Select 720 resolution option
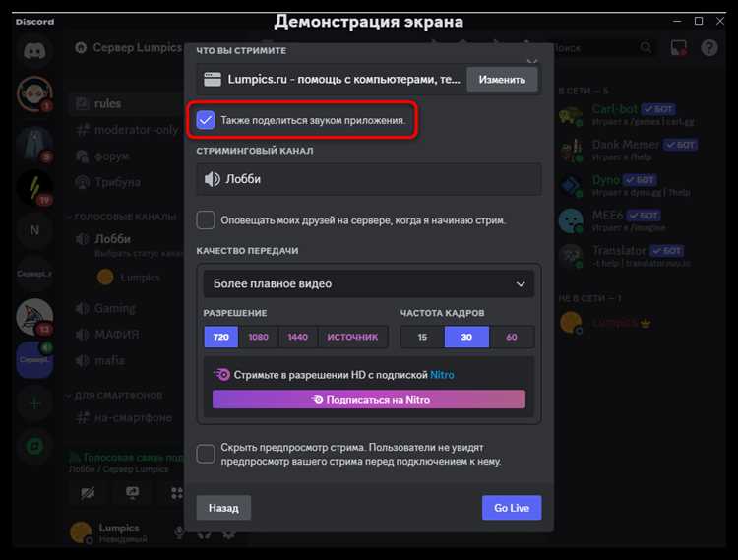Screen dimensions: 738x560 pyautogui.click(x=220, y=337)
